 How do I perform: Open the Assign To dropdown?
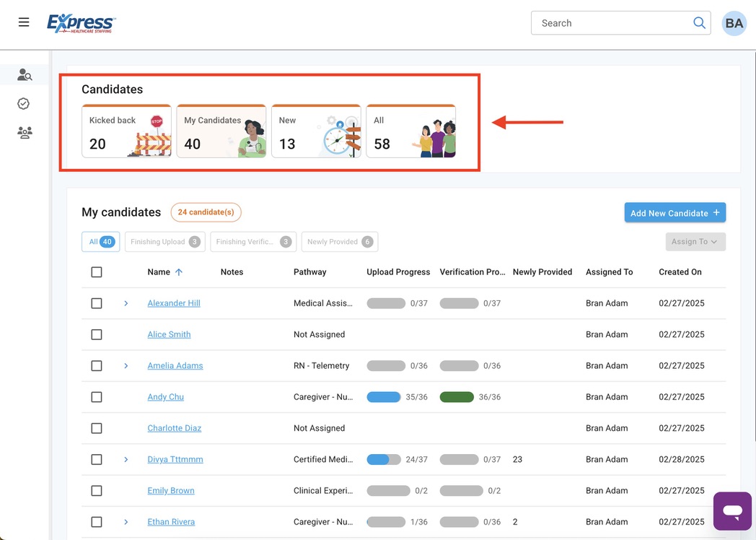(x=695, y=242)
